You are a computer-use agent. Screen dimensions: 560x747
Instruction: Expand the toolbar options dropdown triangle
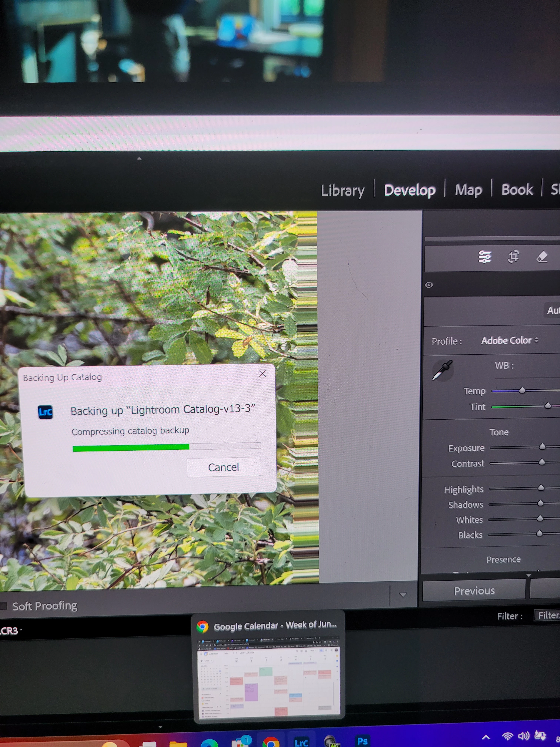pyautogui.click(x=403, y=595)
